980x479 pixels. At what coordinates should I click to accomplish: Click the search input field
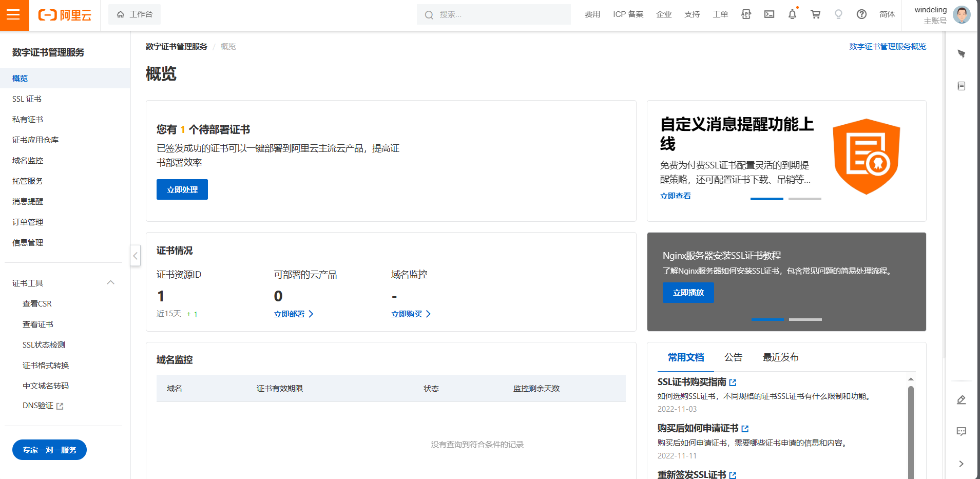(x=494, y=14)
